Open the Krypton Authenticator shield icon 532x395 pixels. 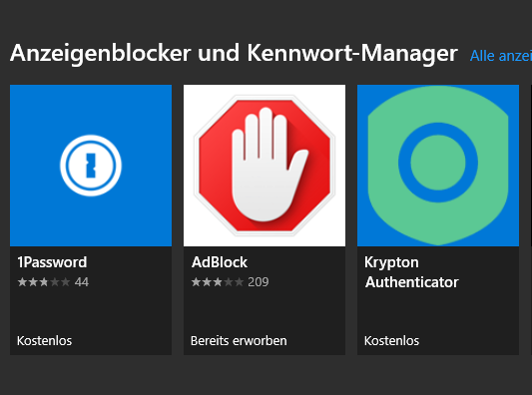[x=438, y=166]
